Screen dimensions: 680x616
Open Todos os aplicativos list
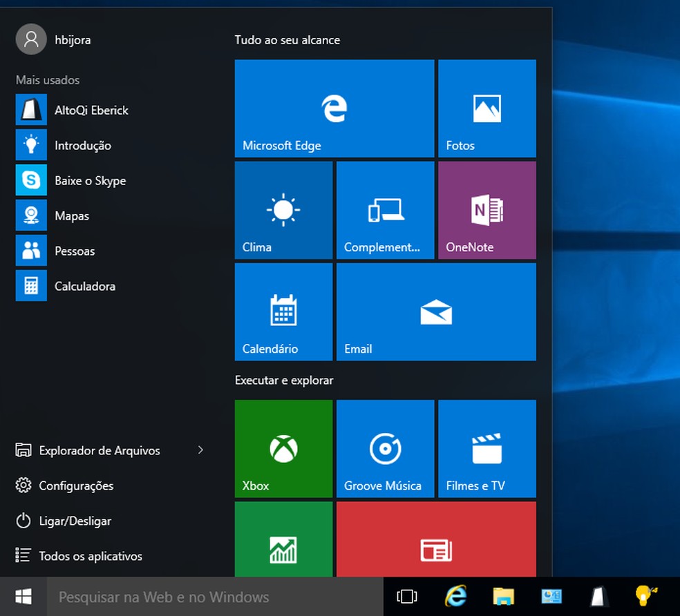coord(90,556)
